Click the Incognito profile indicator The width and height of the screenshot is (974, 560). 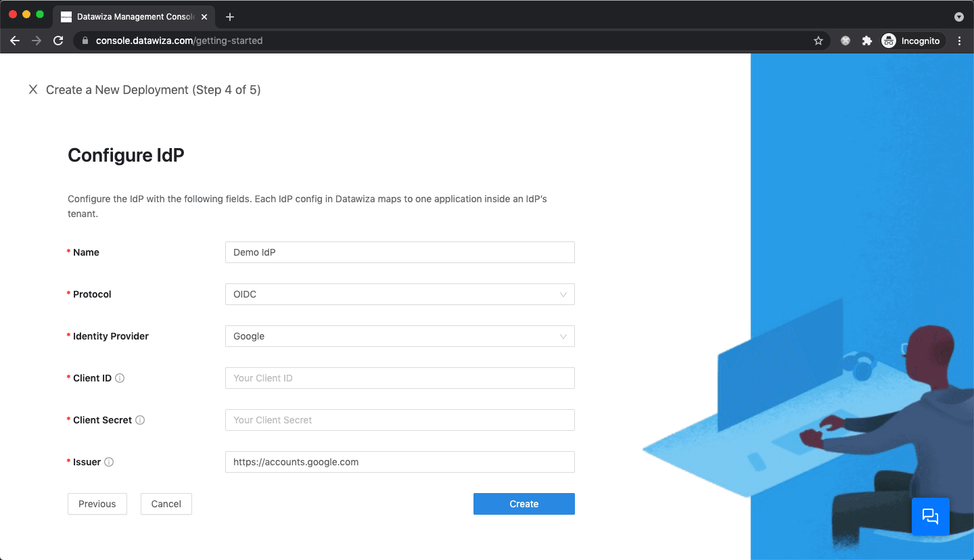(912, 41)
